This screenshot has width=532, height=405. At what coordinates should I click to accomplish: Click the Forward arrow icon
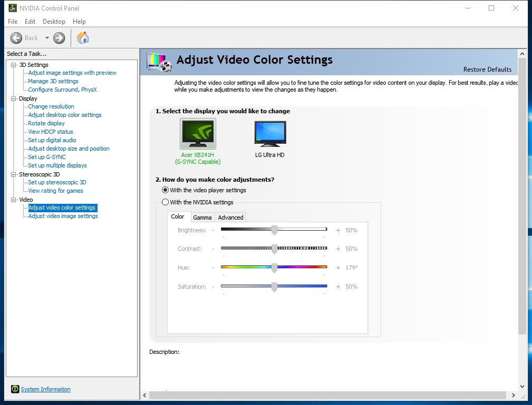(x=59, y=38)
